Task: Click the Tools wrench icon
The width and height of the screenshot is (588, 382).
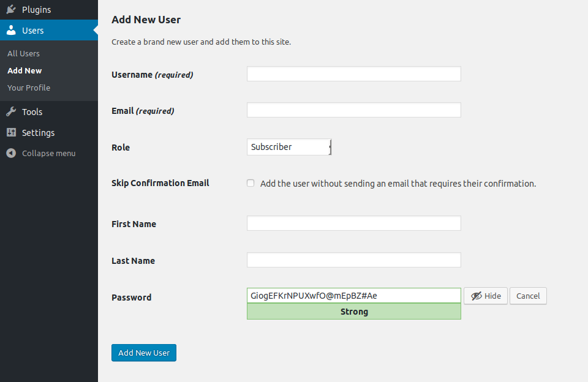Action: 11,112
